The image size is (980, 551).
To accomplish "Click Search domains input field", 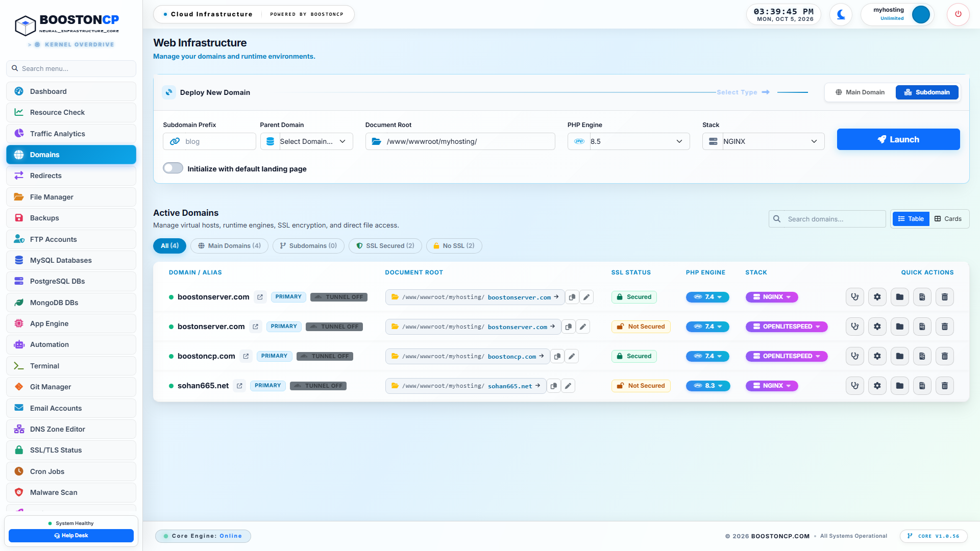I will (x=827, y=219).
